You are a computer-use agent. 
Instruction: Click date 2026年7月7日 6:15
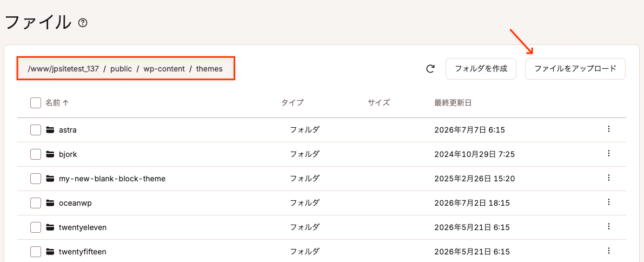(x=469, y=130)
